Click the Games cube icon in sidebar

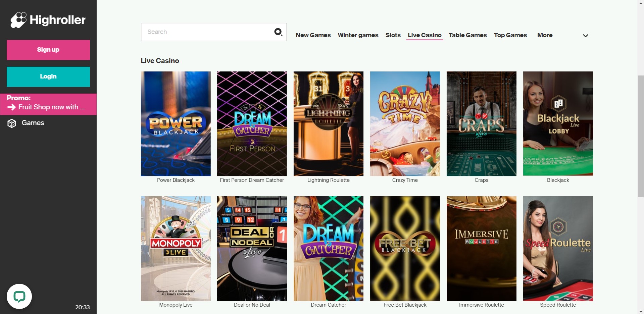click(12, 123)
